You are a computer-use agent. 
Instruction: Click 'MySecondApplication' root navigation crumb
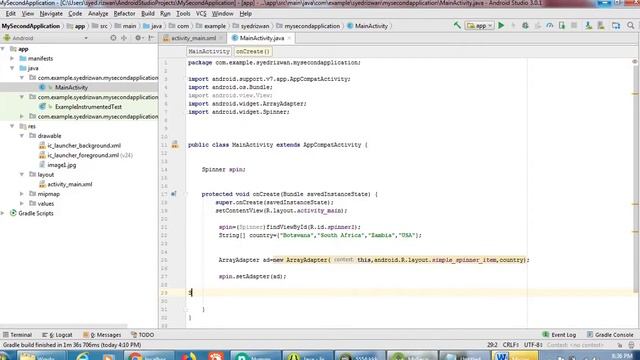point(31,26)
